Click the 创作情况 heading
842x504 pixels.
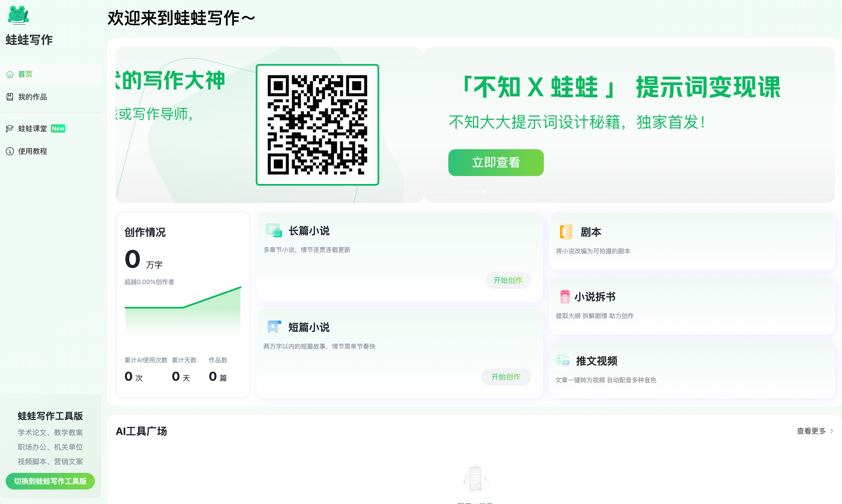click(145, 232)
